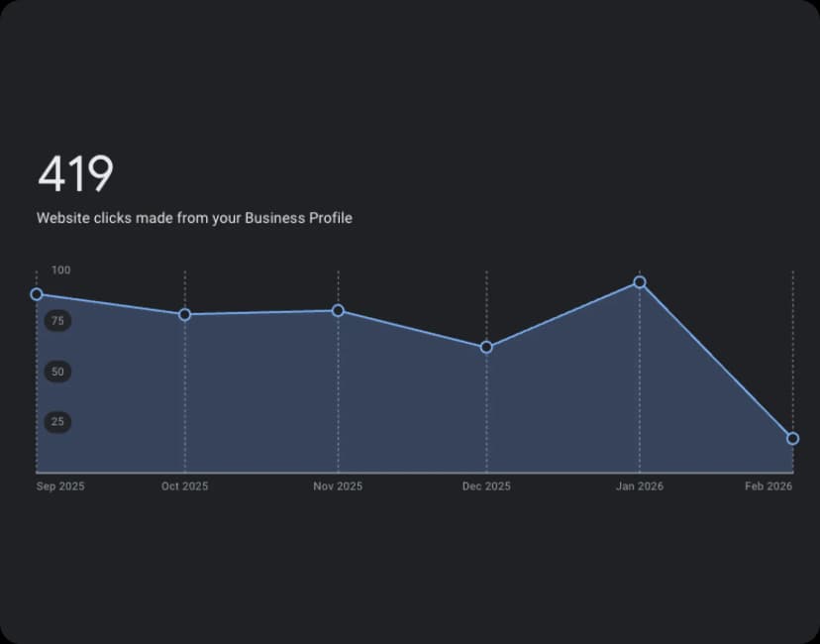Image resolution: width=820 pixels, height=644 pixels.
Task: Click the line segment between Dec 2025 and Jan 2026
Action: 563,315
